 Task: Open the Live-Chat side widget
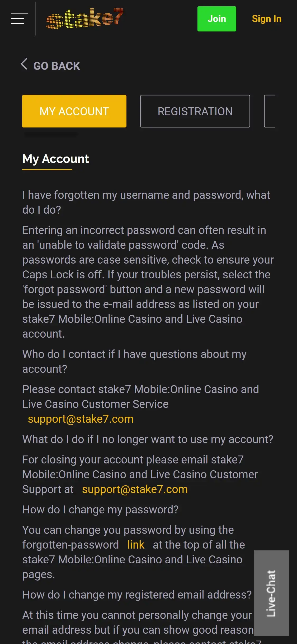[271, 593]
